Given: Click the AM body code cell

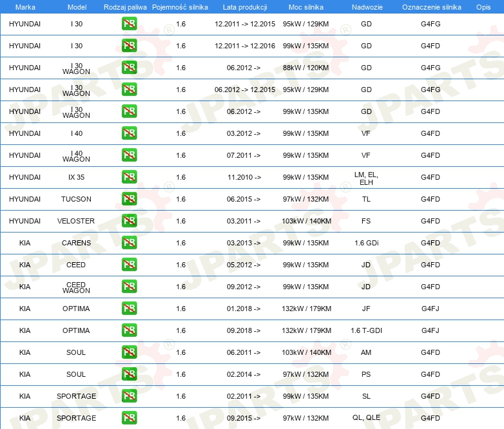Looking at the screenshot, I should point(366,352).
